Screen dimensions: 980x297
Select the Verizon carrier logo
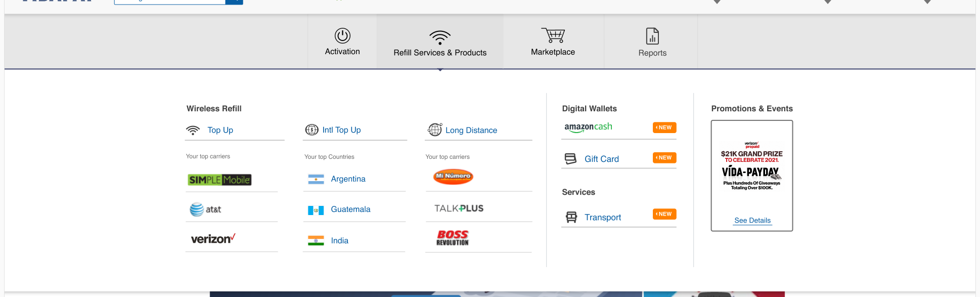tap(213, 239)
